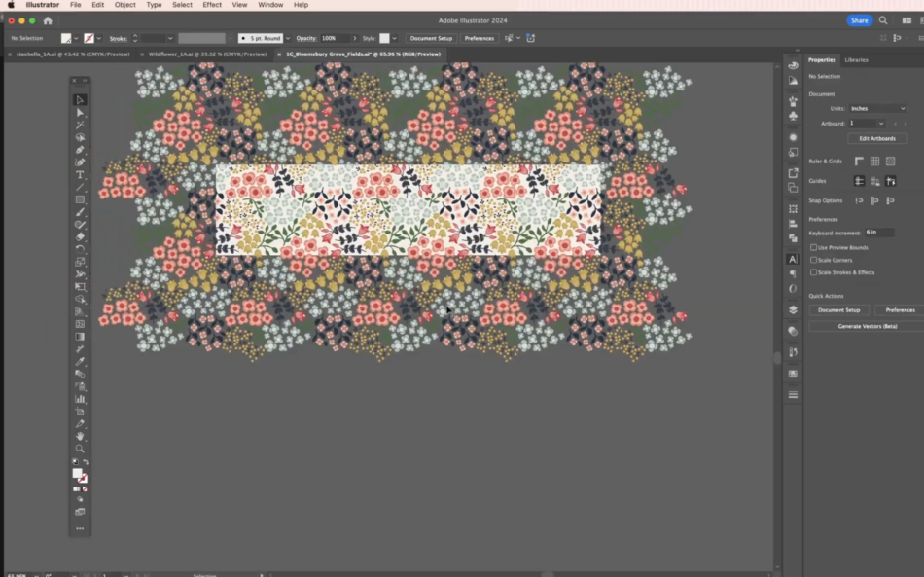Select the Eyedropper tool

80,361
